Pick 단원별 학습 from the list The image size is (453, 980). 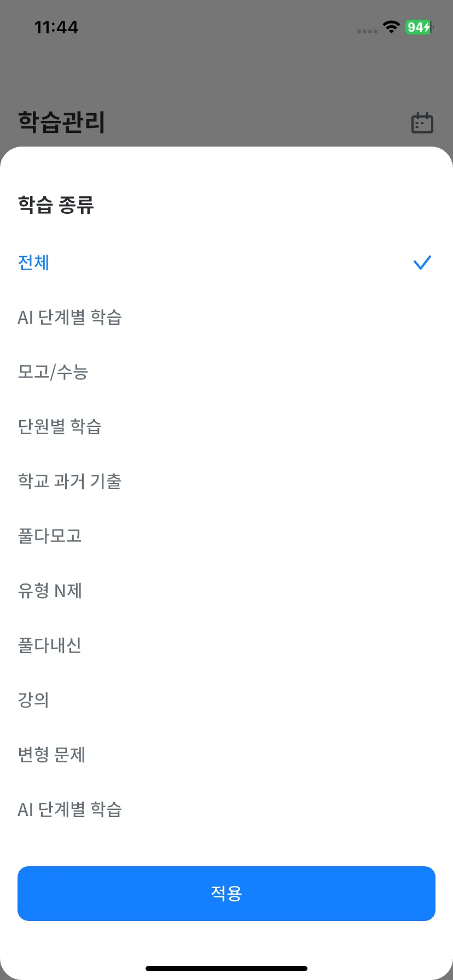pyautogui.click(x=226, y=427)
